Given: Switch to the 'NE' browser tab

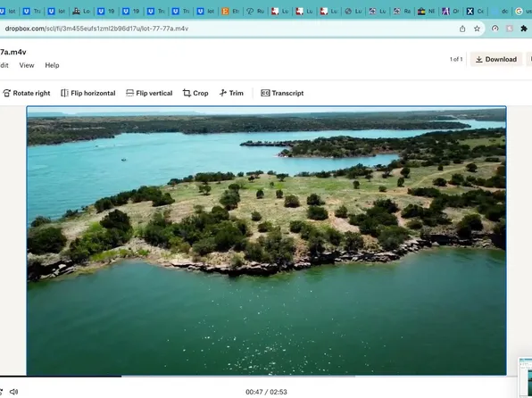Looking at the screenshot, I should pos(427,12).
